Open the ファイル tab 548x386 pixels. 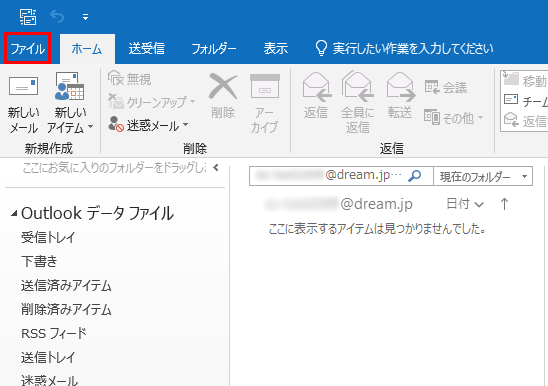click(x=28, y=48)
